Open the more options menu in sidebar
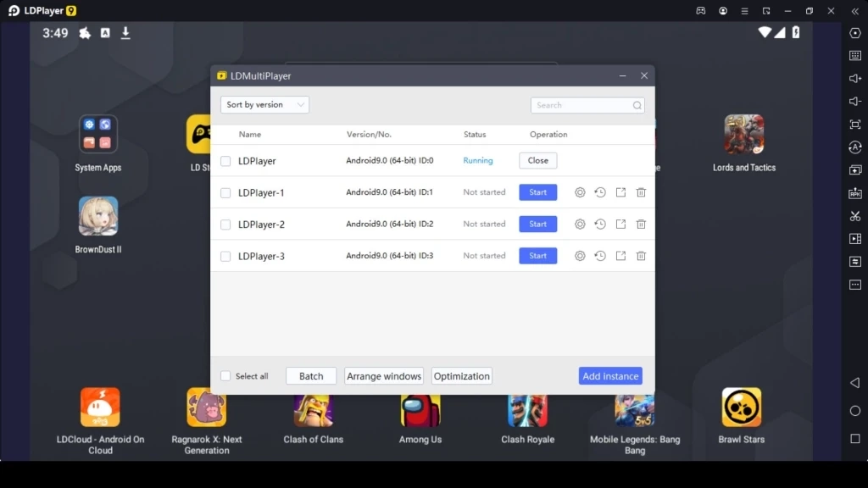 (x=855, y=284)
